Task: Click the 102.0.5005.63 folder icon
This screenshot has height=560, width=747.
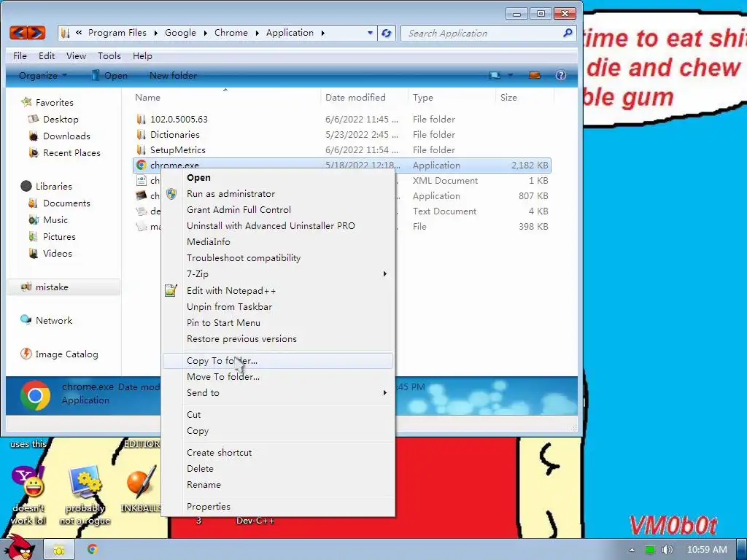Action: [141, 119]
